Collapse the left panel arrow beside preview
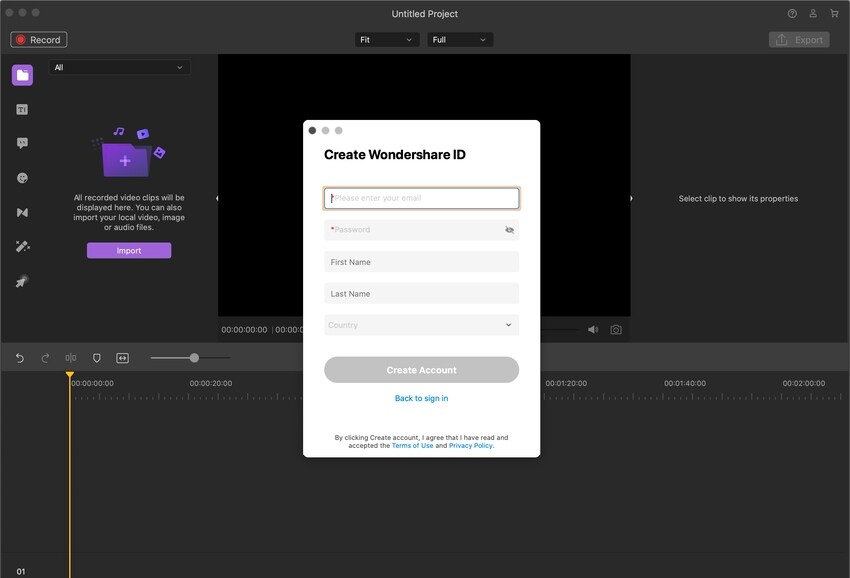The image size is (850, 578). pyautogui.click(x=217, y=198)
